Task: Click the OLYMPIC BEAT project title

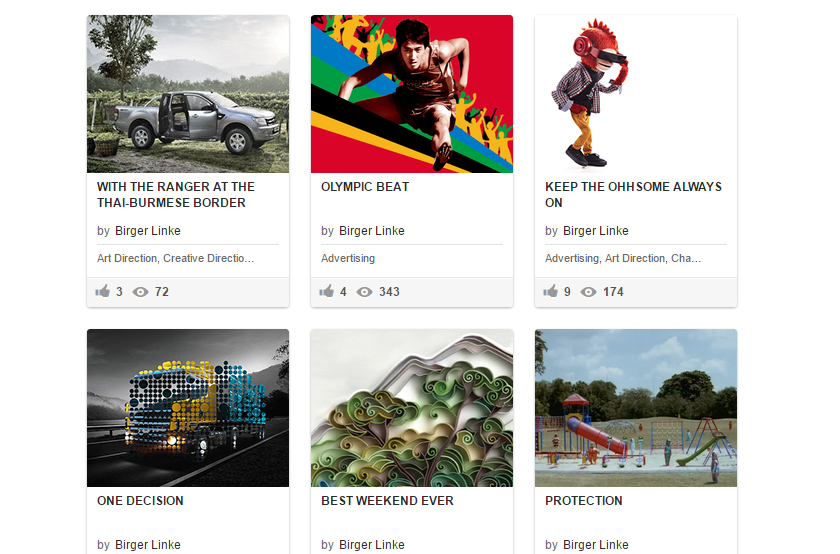Action: pyautogui.click(x=365, y=187)
